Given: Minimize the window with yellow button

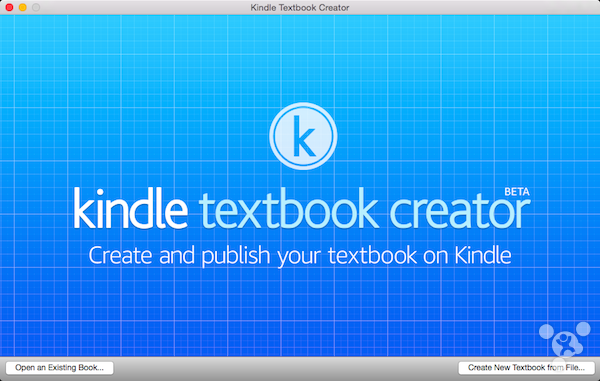Looking at the screenshot, I should tap(23, 7).
